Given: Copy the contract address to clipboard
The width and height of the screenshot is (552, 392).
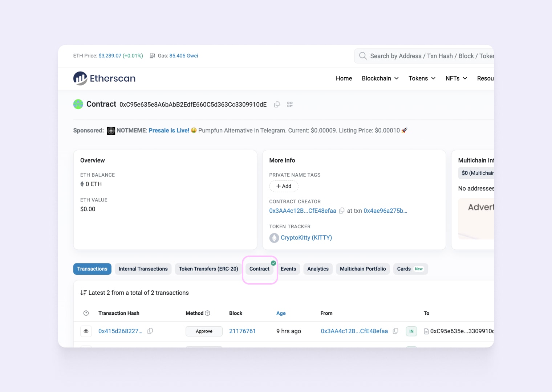Looking at the screenshot, I should click(x=277, y=105).
